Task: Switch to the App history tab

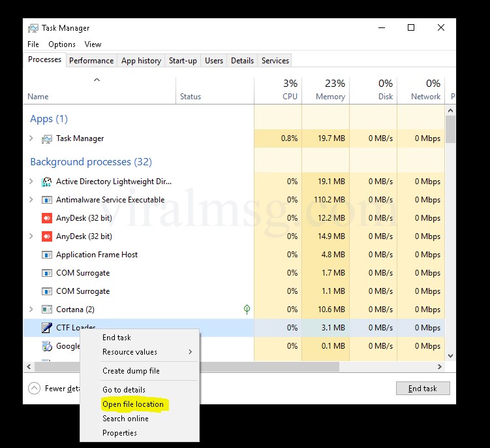Action: 141,61
